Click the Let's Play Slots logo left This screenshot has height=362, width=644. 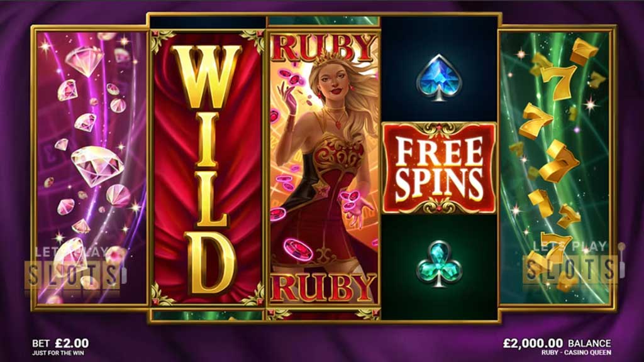(x=74, y=269)
